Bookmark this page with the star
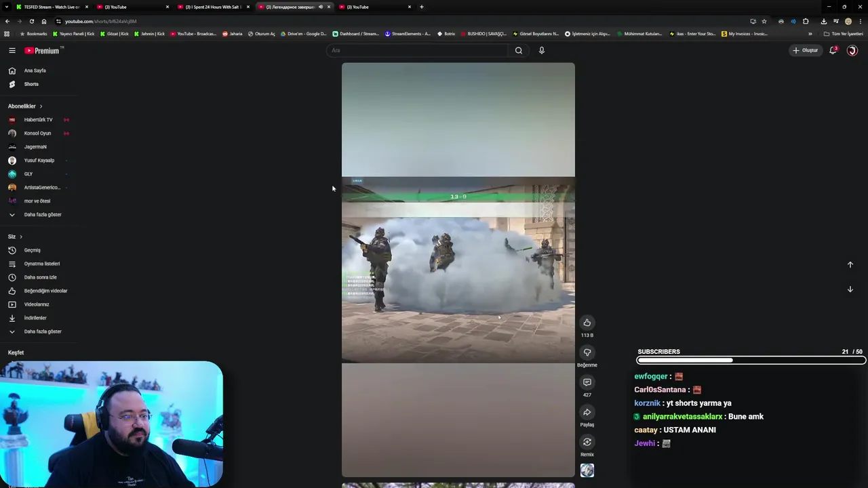The height and width of the screenshot is (488, 868). [x=764, y=21]
